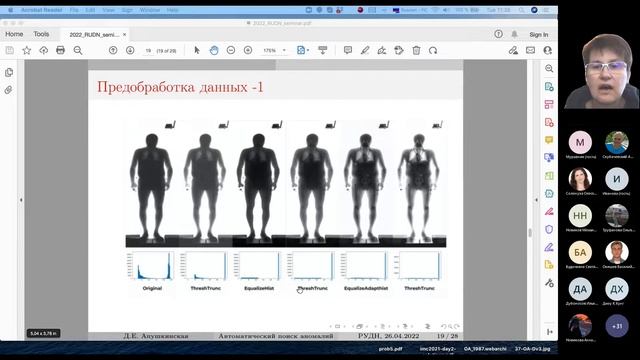Click the Save file icon
Image resolution: width=640 pixels, height=360 pixels.
10,50
